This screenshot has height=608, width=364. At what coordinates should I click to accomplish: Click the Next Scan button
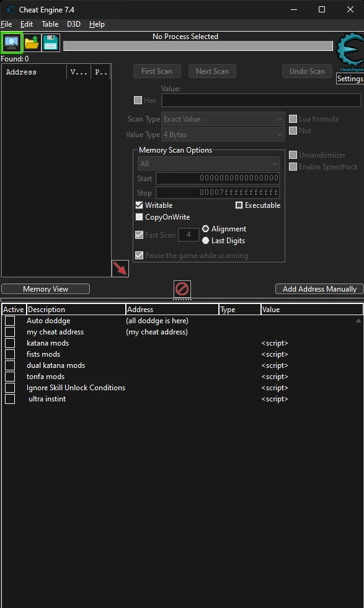click(212, 71)
